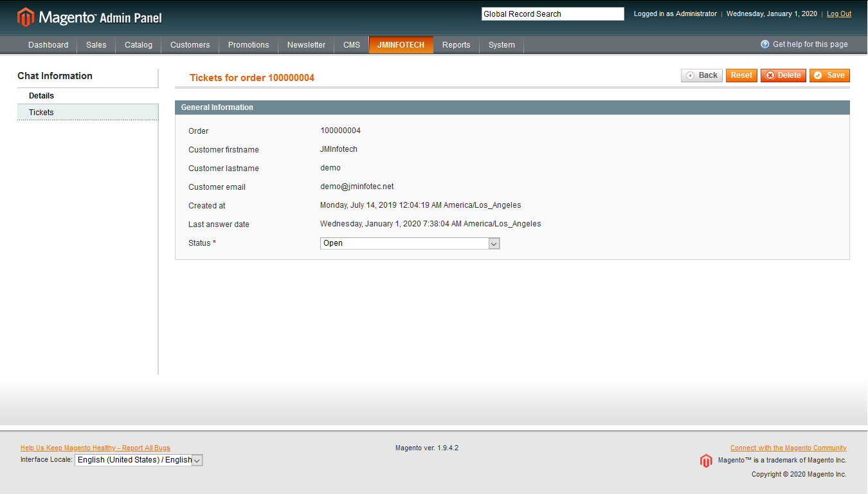Open the Sales menu
Screen dimensions: 868x494
(96, 45)
